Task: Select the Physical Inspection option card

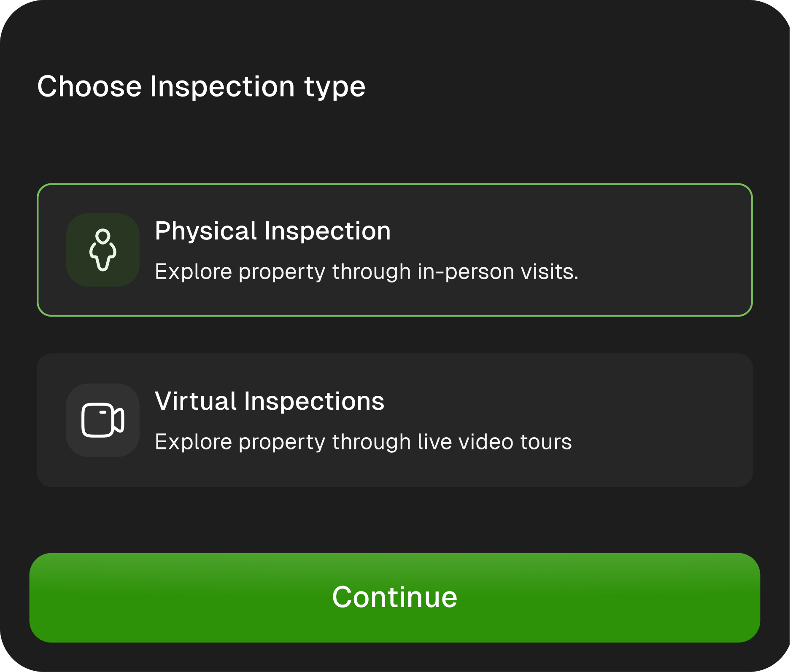Action: (x=394, y=250)
